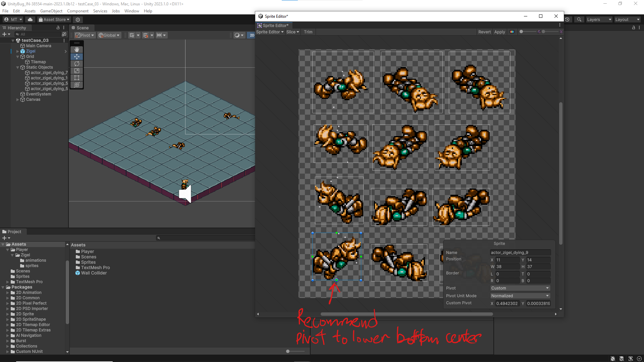The width and height of the screenshot is (644, 362).
Task: Adjust the Project icon size slider
Action: (x=288, y=351)
